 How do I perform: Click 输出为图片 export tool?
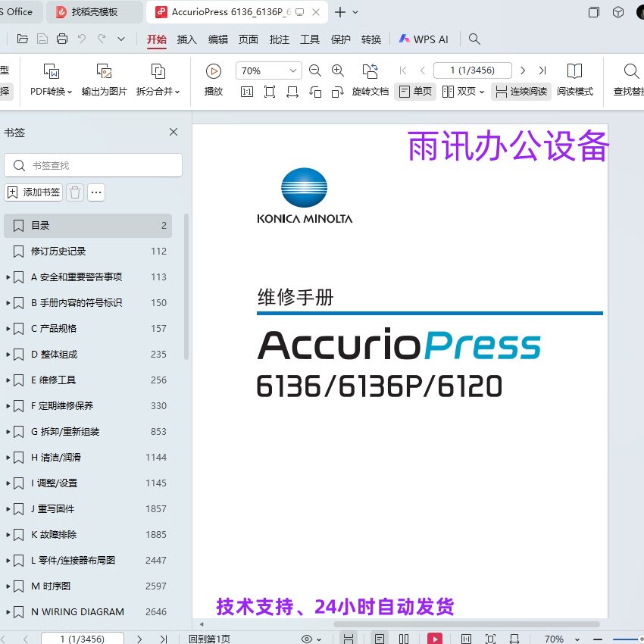105,80
